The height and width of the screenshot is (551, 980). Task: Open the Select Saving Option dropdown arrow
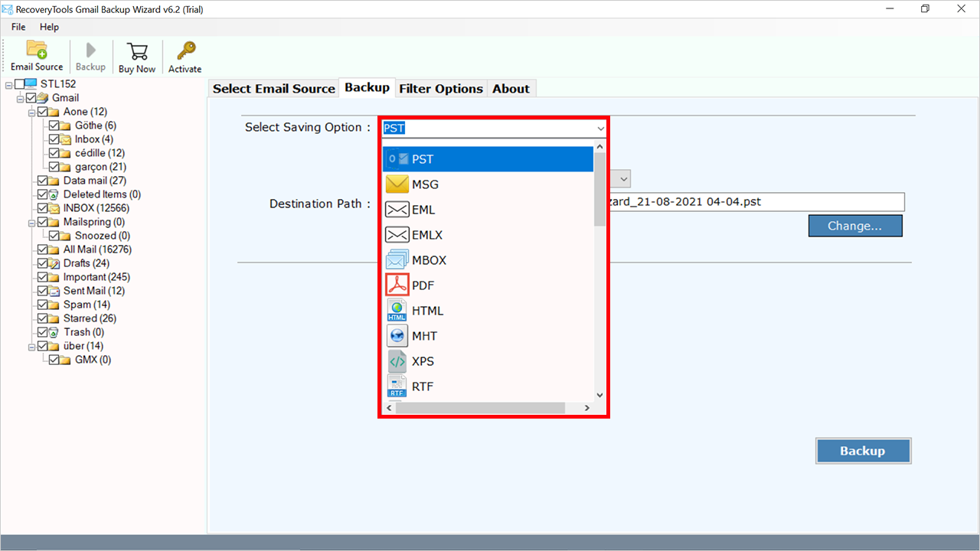coord(600,128)
